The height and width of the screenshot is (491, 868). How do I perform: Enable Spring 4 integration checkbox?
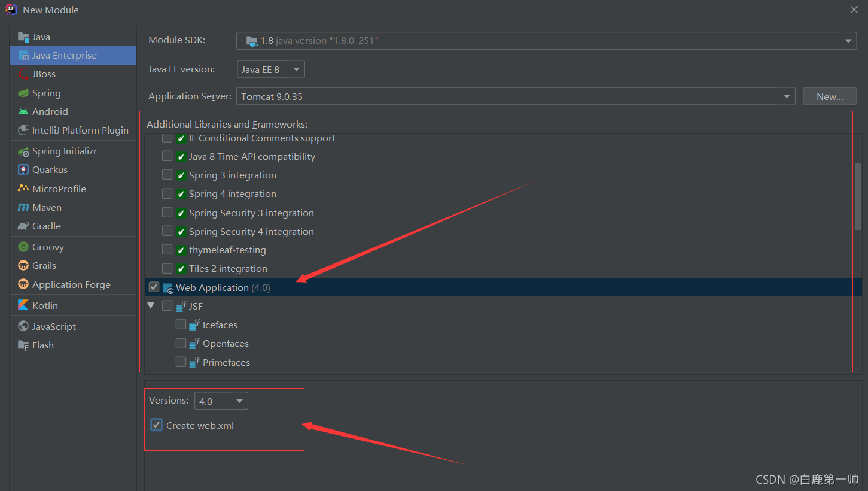click(167, 193)
